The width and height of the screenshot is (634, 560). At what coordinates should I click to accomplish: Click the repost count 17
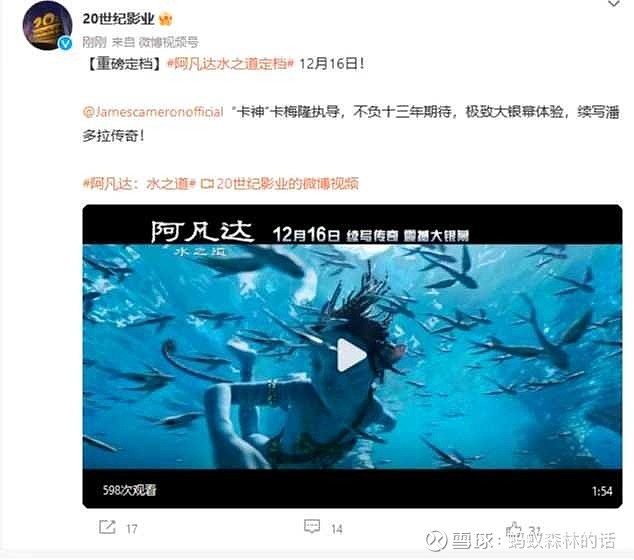[132, 529]
